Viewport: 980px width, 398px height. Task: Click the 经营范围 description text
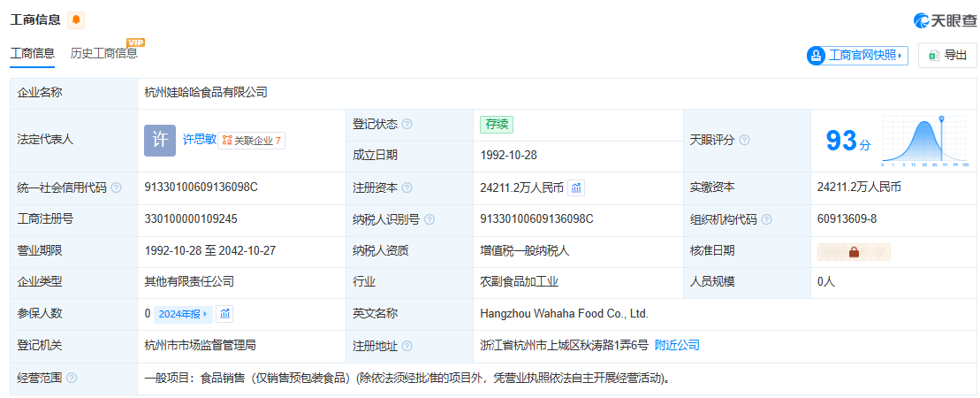click(x=408, y=378)
